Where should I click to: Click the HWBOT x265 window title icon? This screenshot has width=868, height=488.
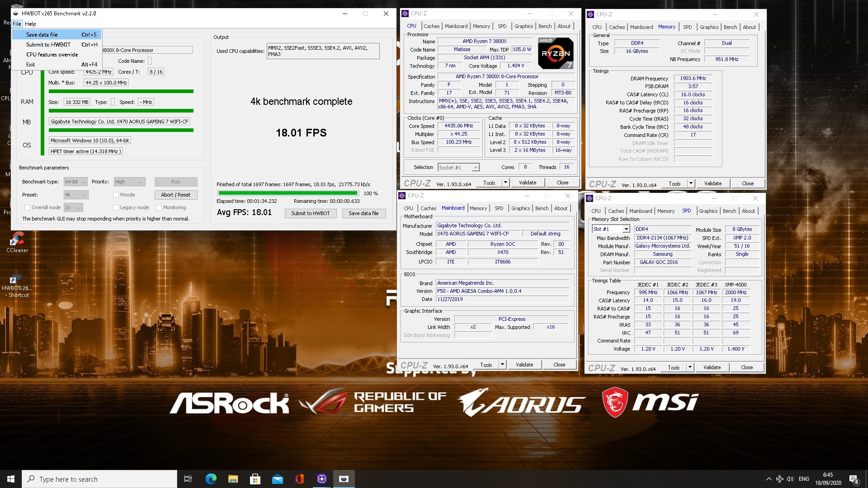pos(16,14)
